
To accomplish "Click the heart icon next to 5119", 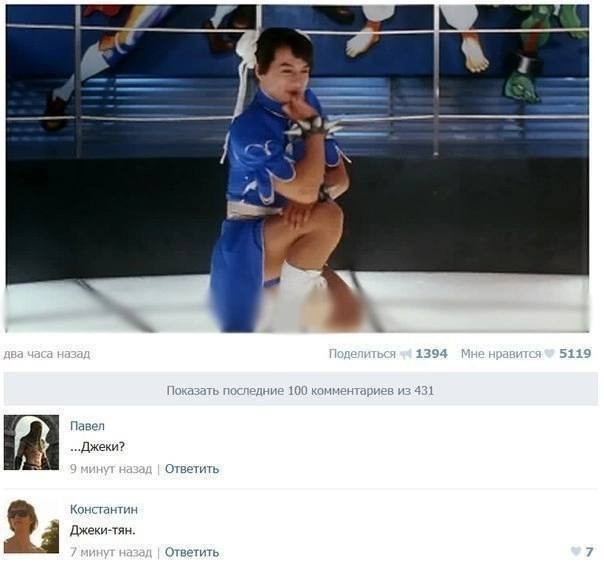I will tap(550, 353).
